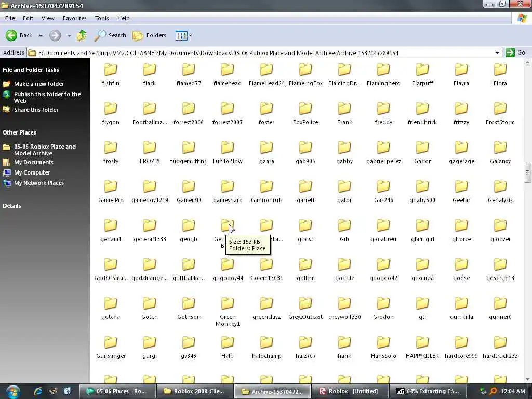Open the File menu
Screen dimensions: 532x399
tap(10, 18)
